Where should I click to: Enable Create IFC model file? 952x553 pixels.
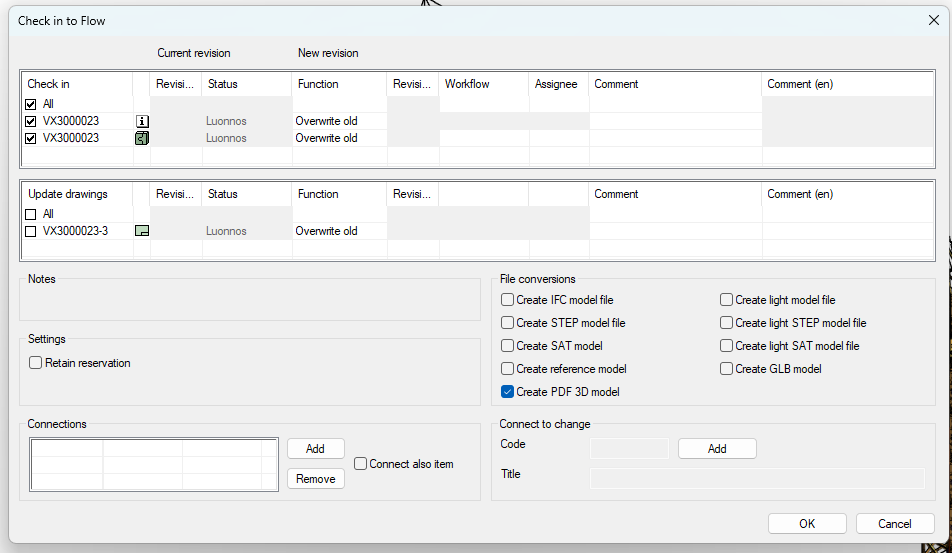coord(508,300)
